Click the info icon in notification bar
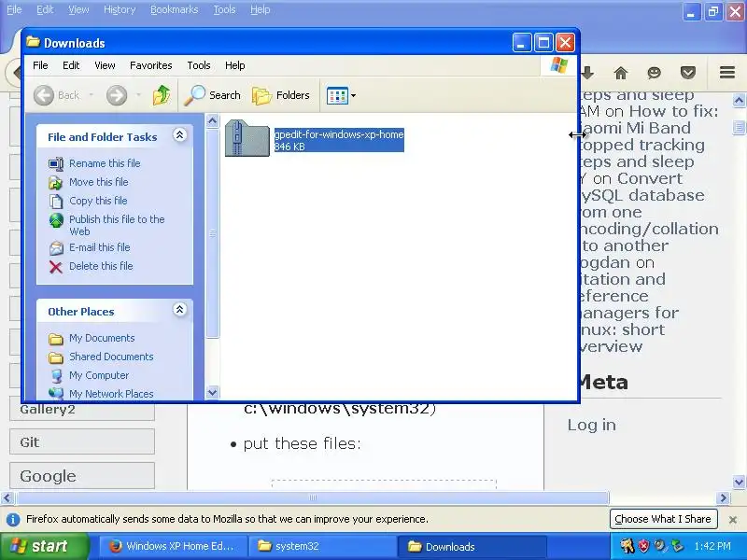 pyautogui.click(x=13, y=520)
